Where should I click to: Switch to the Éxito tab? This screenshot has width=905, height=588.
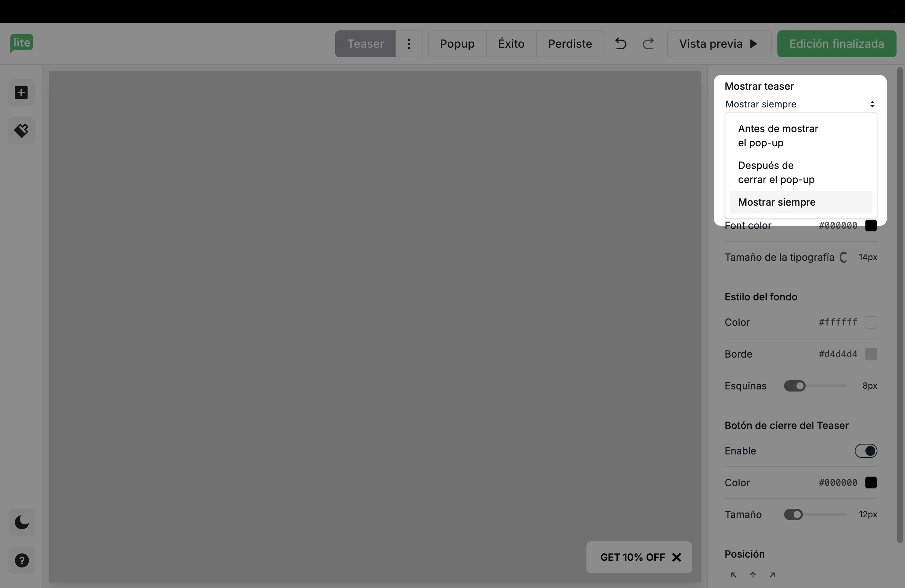[511, 44]
